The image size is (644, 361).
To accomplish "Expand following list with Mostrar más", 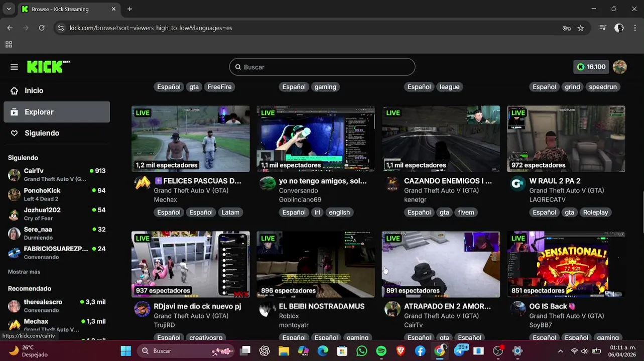I will (x=24, y=272).
